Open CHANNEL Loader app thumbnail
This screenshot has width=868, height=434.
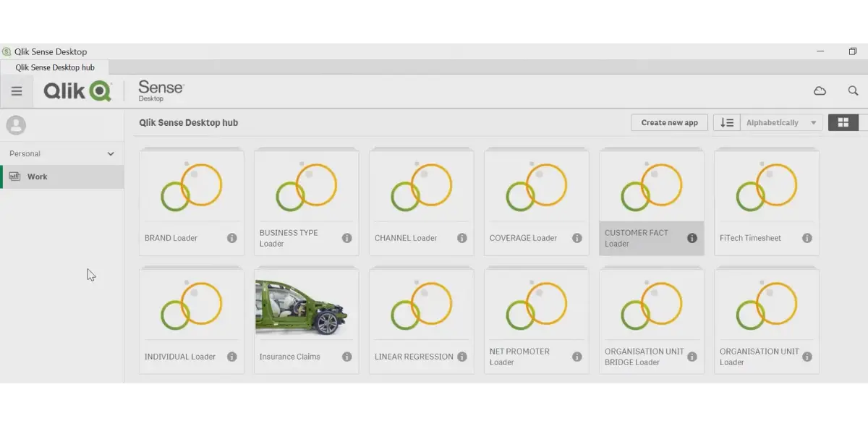click(422, 186)
